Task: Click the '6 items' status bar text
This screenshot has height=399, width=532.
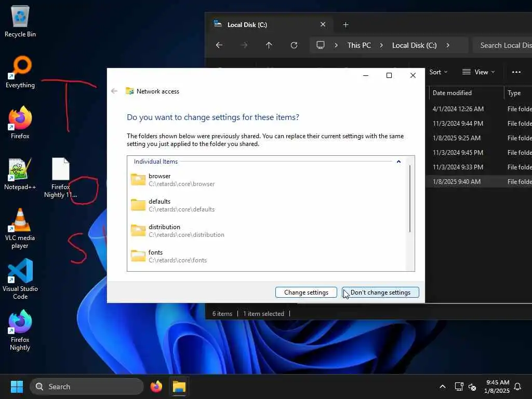Action: [222, 314]
